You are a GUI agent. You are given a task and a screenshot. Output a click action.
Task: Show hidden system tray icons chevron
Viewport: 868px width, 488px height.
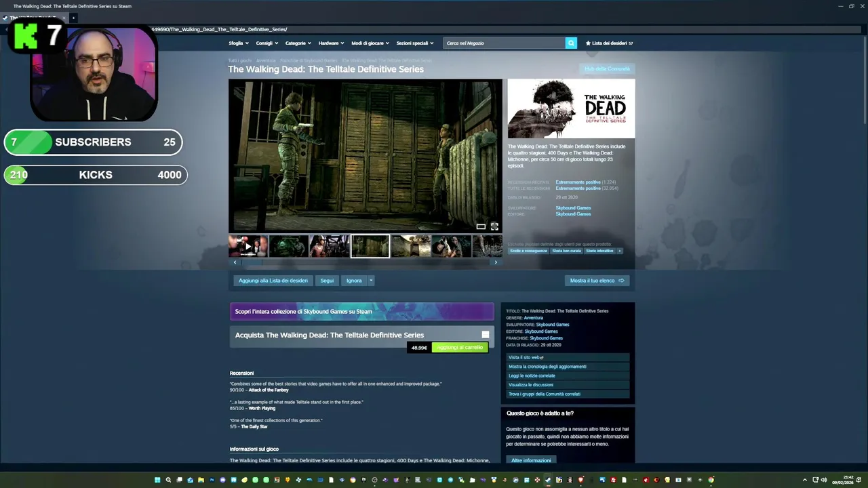tap(805, 480)
